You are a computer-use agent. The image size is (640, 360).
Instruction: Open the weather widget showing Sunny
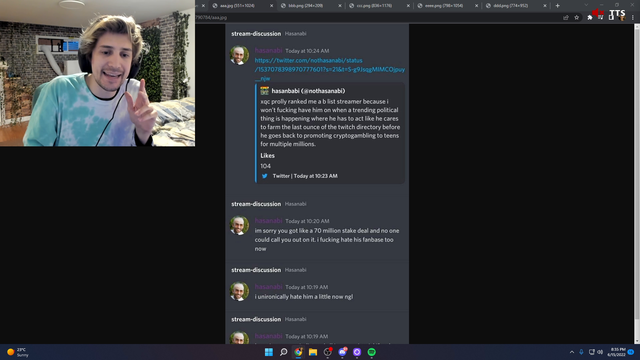(x=18, y=352)
